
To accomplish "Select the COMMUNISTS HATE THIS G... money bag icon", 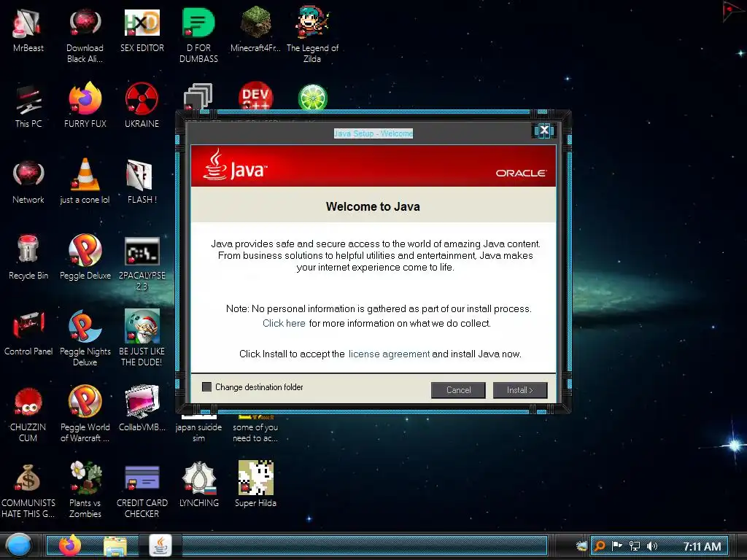I will pos(28,491).
